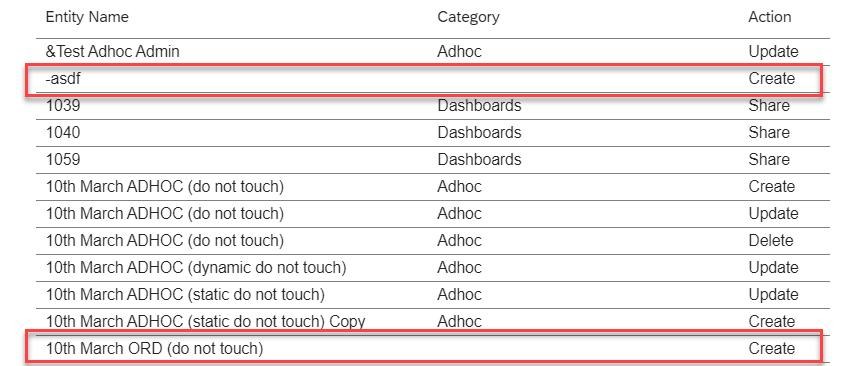Click the Delete action cell

pos(770,241)
